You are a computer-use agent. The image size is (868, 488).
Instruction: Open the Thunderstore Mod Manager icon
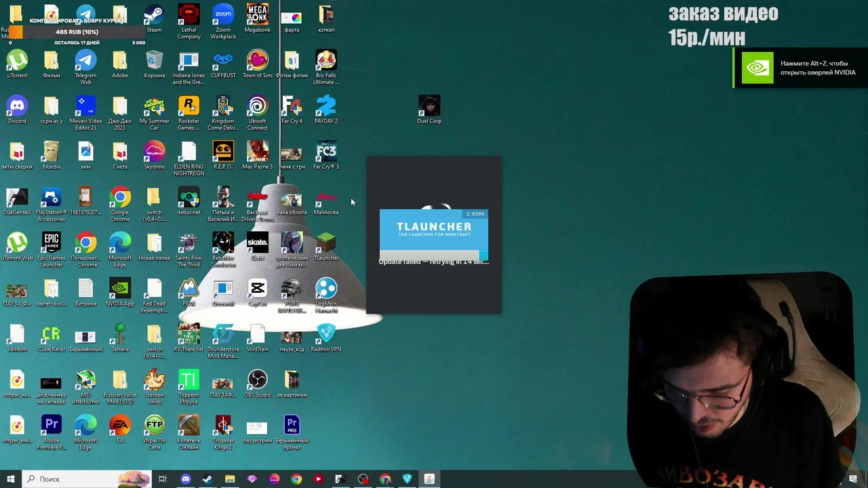click(x=223, y=340)
